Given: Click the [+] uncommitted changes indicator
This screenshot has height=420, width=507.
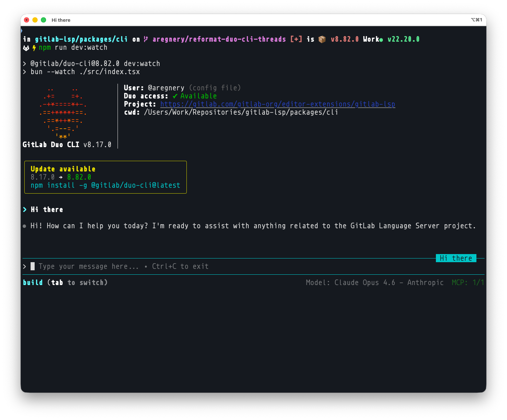Looking at the screenshot, I should pos(296,39).
